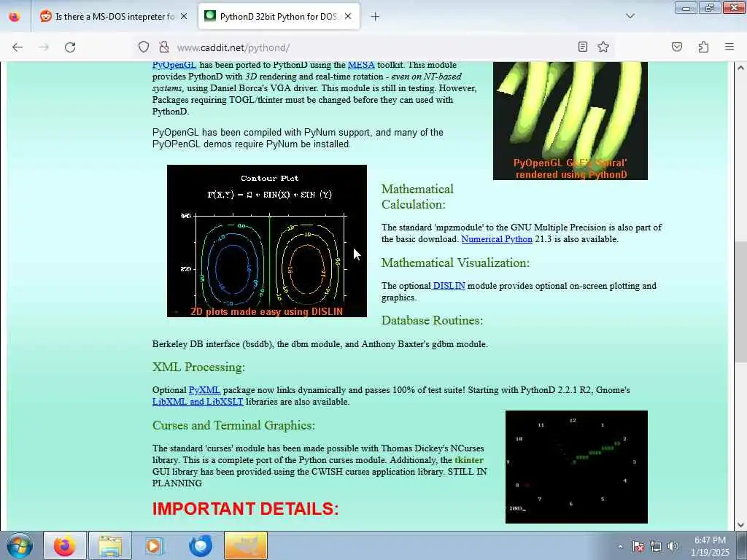
Task: Bookmark this page with the star
Action: pyautogui.click(x=603, y=47)
